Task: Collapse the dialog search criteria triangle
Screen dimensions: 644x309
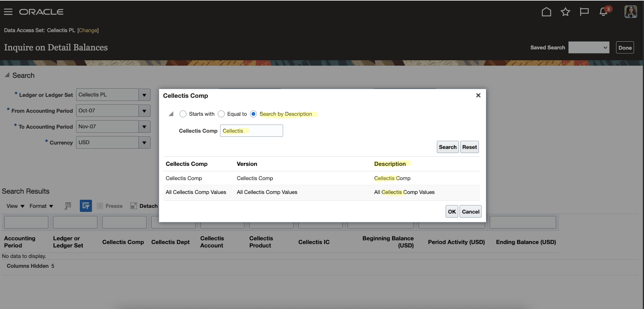Action: (171, 114)
